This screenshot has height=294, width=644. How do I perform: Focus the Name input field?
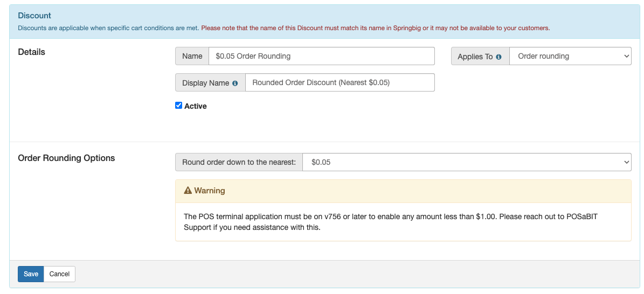(321, 56)
